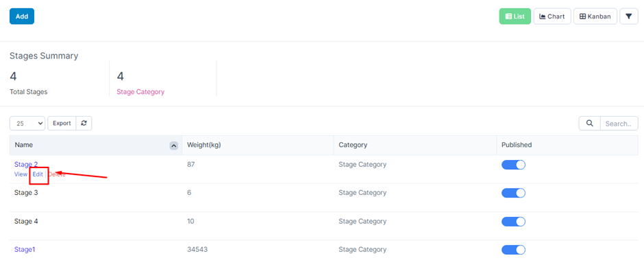Click the Add button

tap(22, 16)
